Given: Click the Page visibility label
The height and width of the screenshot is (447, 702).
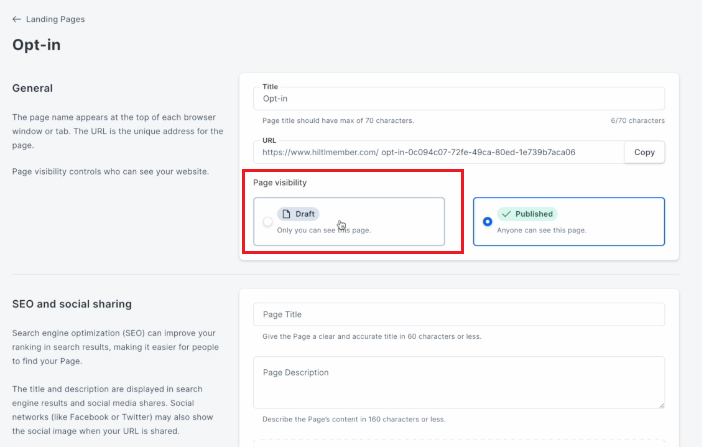Looking at the screenshot, I should (x=280, y=183).
